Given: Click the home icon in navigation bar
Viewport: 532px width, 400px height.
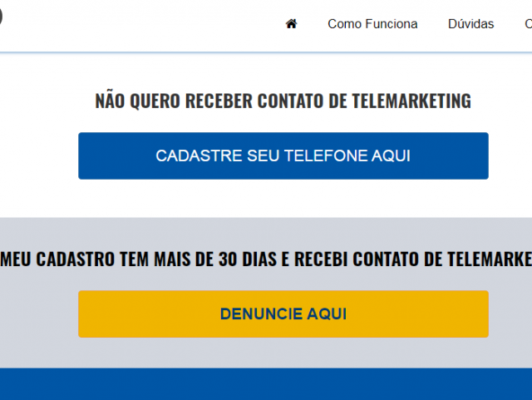Looking at the screenshot, I should 291,24.
